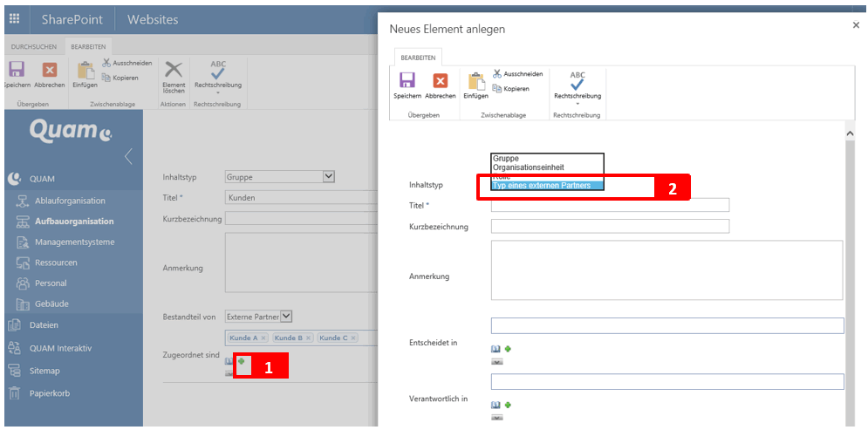
Task: Collapse the sidebar with the chevron arrow
Action: [x=128, y=156]
